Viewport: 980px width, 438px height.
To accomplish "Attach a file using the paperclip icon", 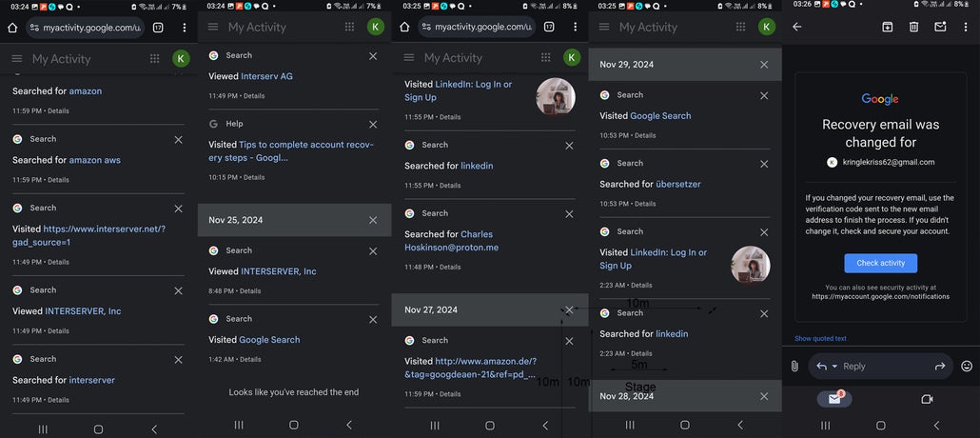I will pyautogui.click(x=794, y=366).
